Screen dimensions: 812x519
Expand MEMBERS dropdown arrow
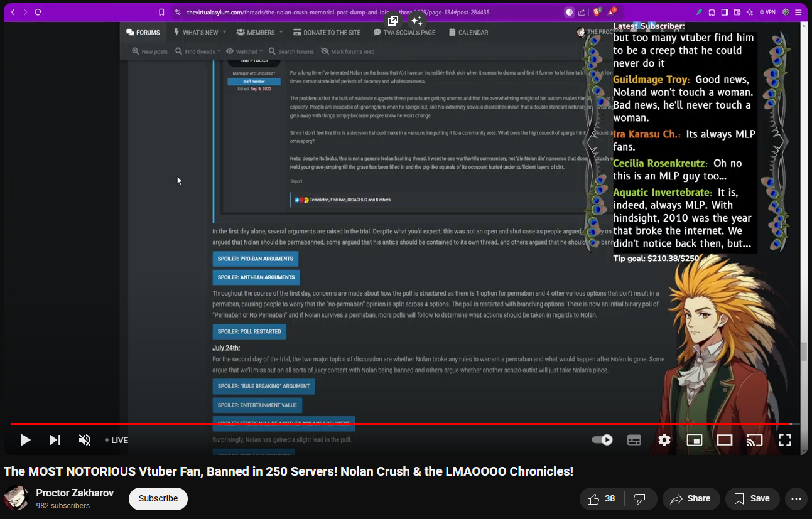(x=281, y=32)
